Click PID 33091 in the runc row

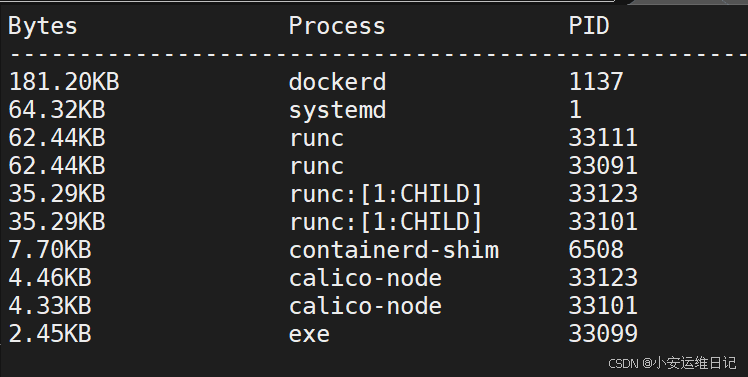[x=603, y=166]
